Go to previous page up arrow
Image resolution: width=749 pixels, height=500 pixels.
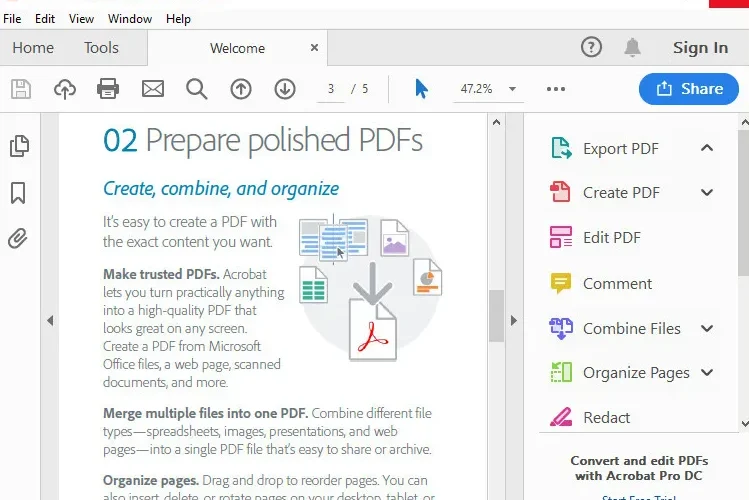(x=241, y=89)
